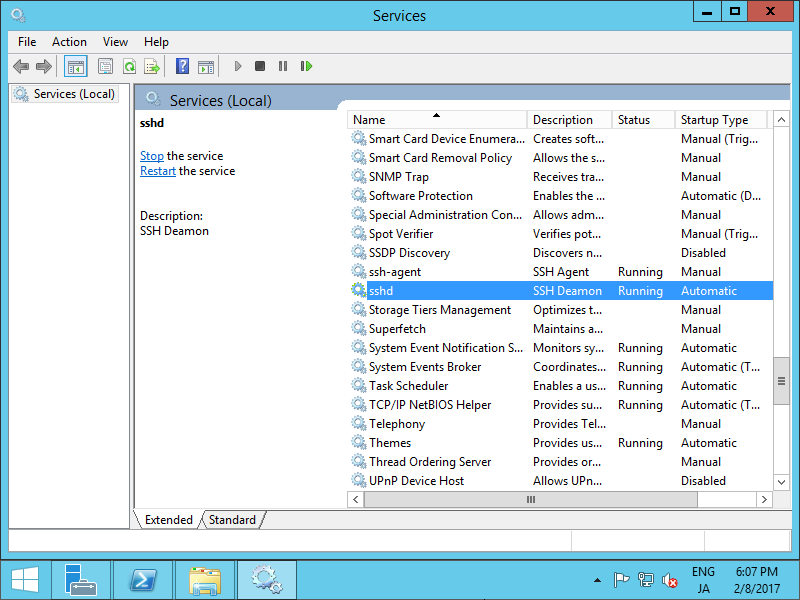Open PowerShell from the taskbar

(143, 578)
